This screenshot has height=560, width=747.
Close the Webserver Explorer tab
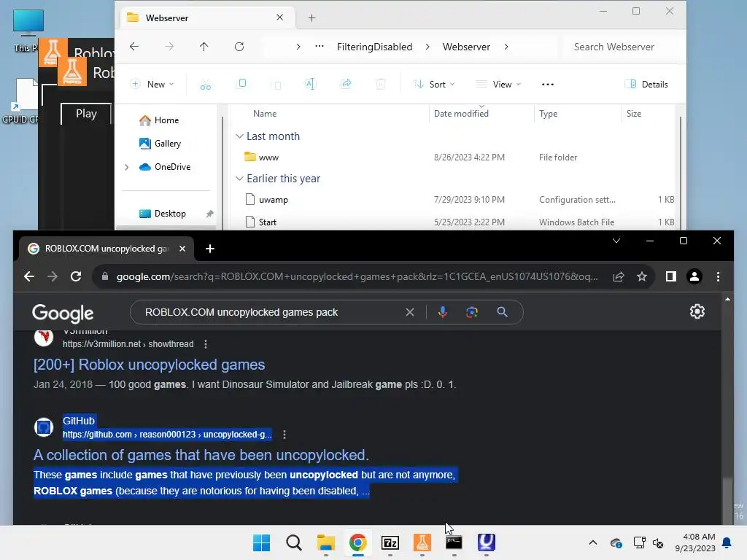pos(279,17)
